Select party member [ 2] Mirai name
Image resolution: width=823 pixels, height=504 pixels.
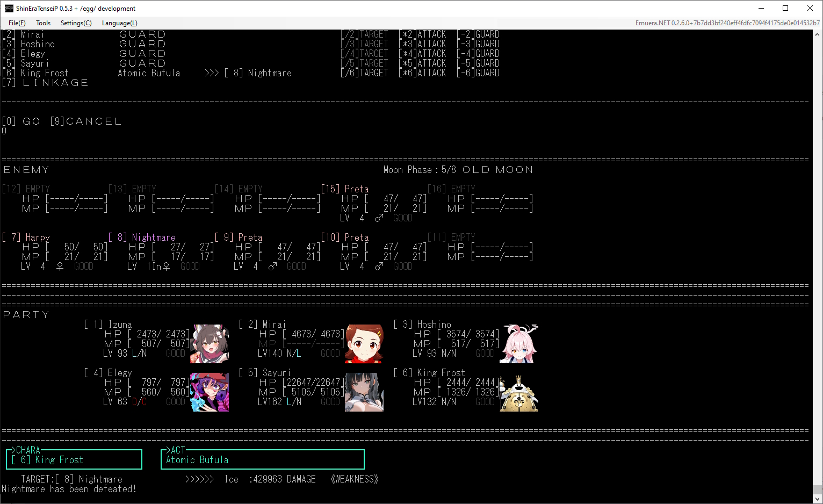pyautogui.click(x=263, y=325)
